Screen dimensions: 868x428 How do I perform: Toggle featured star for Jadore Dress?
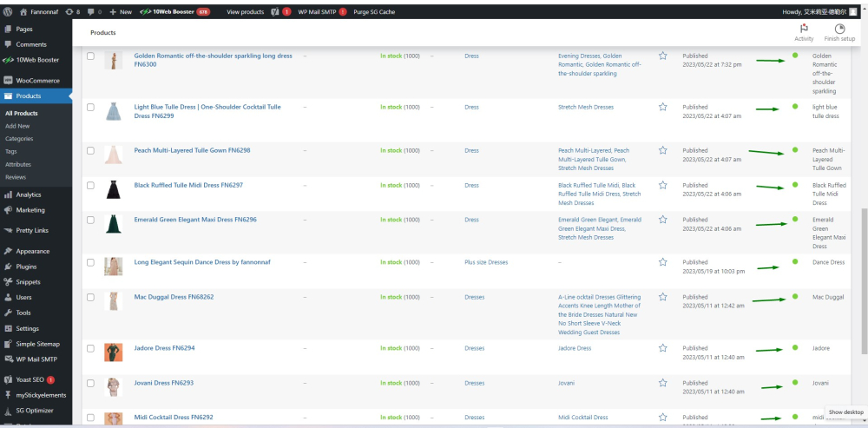click(663, 348)
